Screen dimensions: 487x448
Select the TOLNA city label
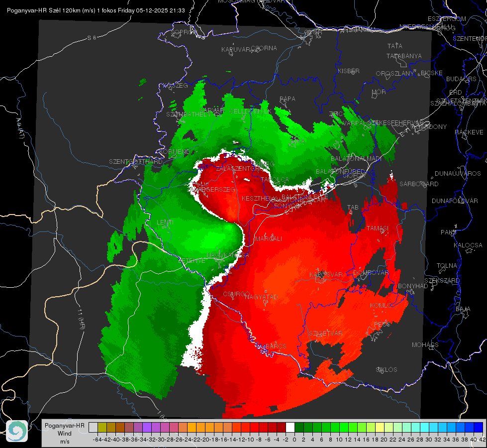coord(447,265)
